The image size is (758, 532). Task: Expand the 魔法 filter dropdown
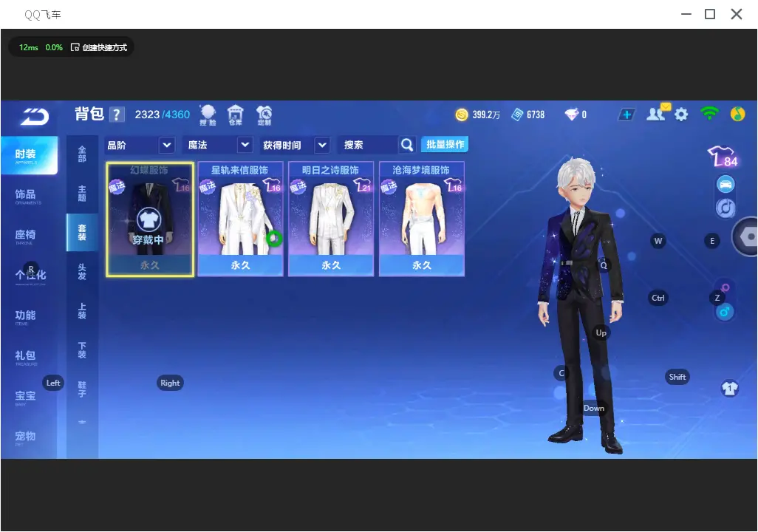point(245,145)
